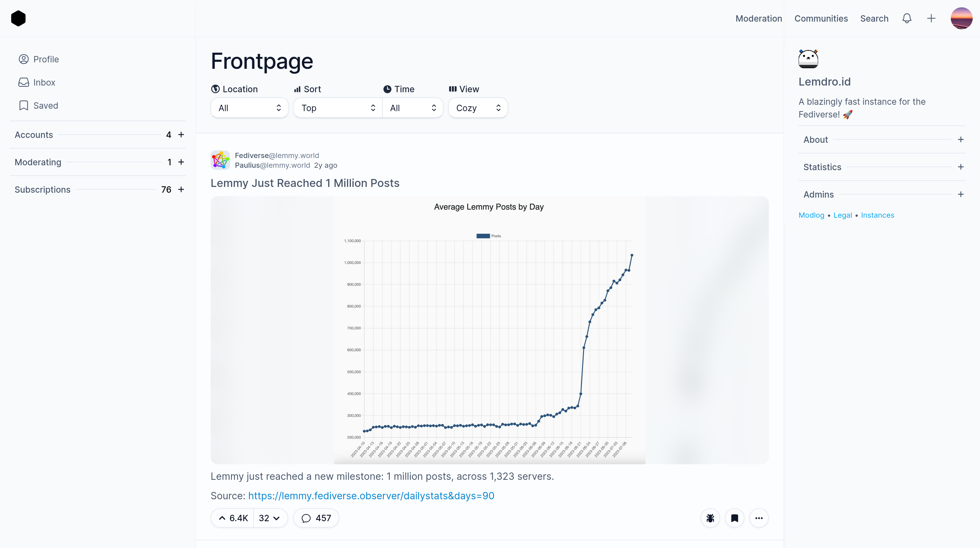Open Saved posts in the sidebar

tap(38, 106)
